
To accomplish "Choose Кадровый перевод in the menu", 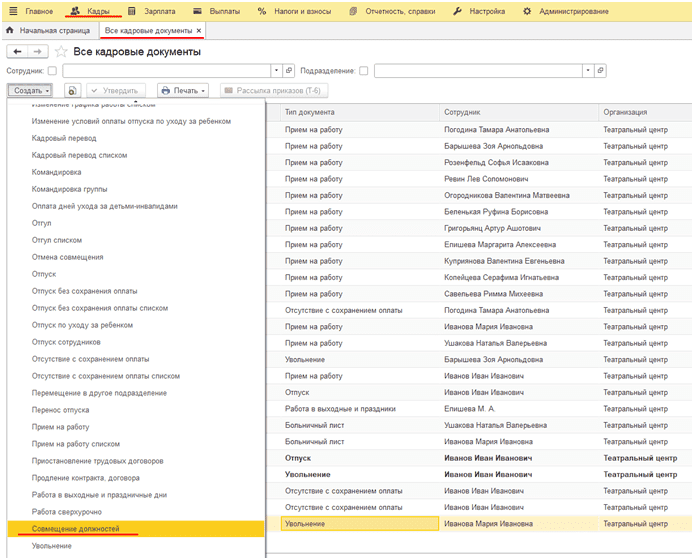I will (64, 138).
